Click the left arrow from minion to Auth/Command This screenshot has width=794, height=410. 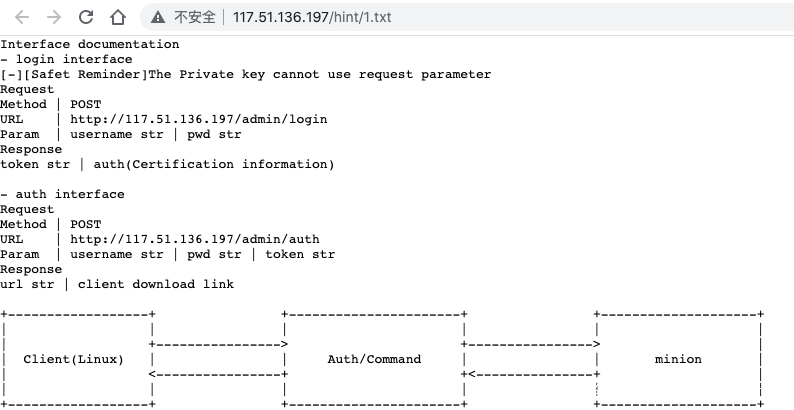530,374
